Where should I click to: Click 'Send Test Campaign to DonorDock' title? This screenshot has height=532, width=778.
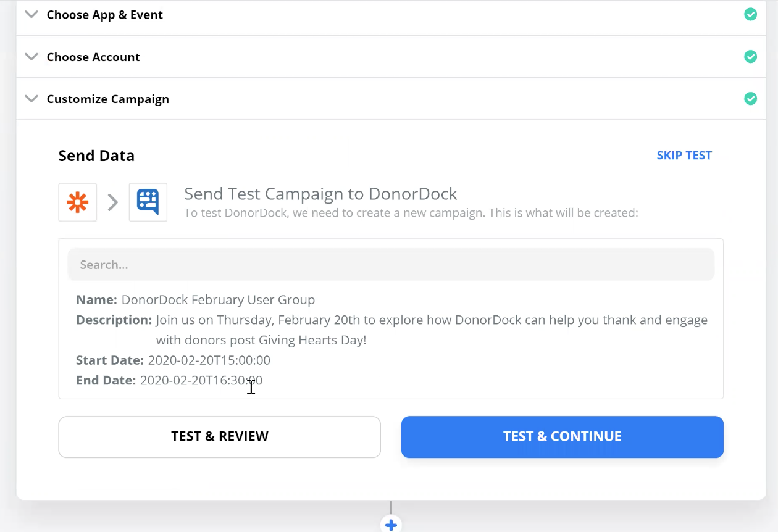point(320,194)
